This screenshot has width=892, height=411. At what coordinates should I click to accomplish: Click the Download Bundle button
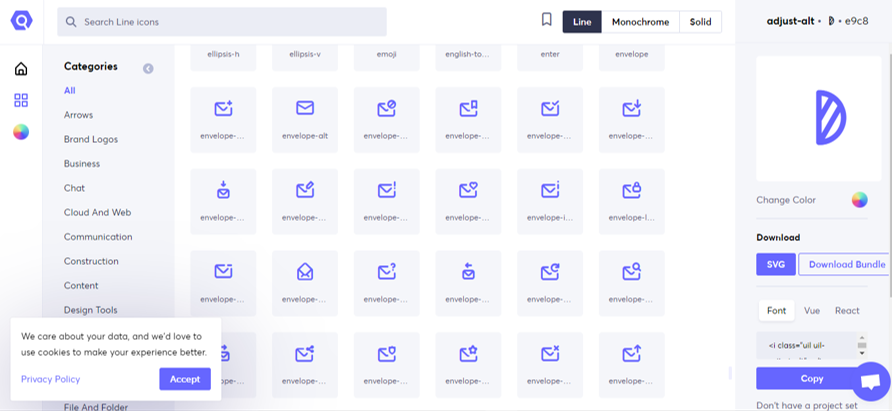tap(845, 265)
